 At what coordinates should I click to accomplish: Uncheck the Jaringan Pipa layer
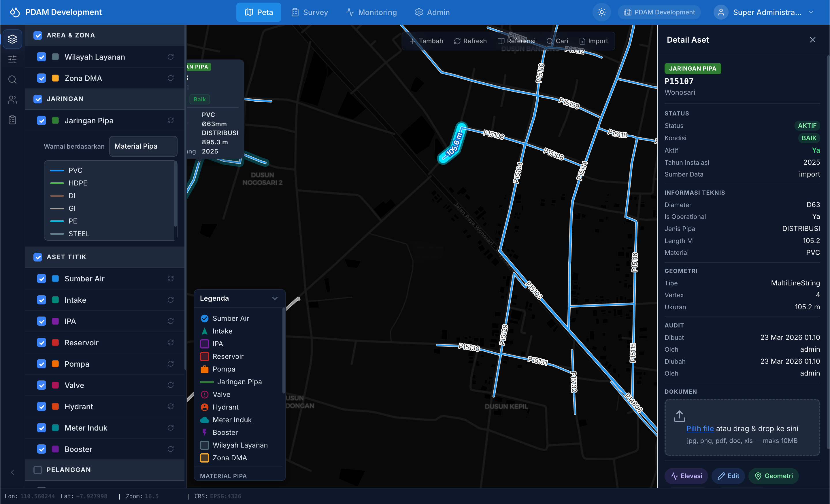coord(41,121)
